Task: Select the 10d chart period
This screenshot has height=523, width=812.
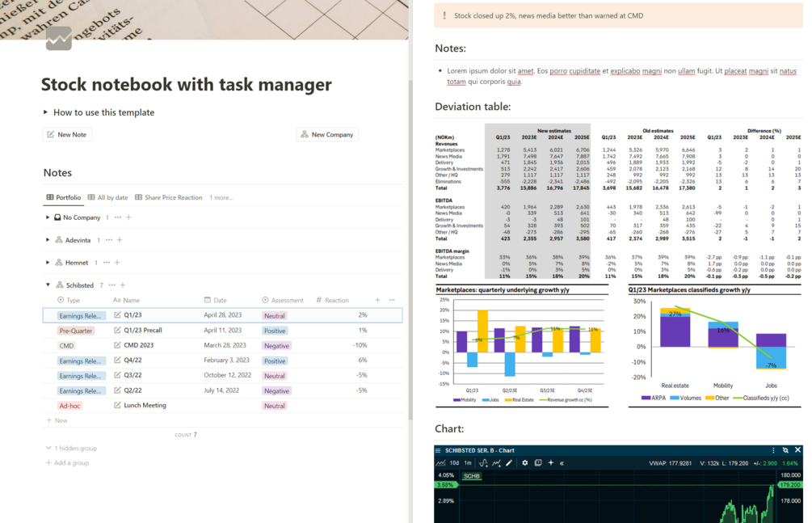Action: (x=454, y=463)
